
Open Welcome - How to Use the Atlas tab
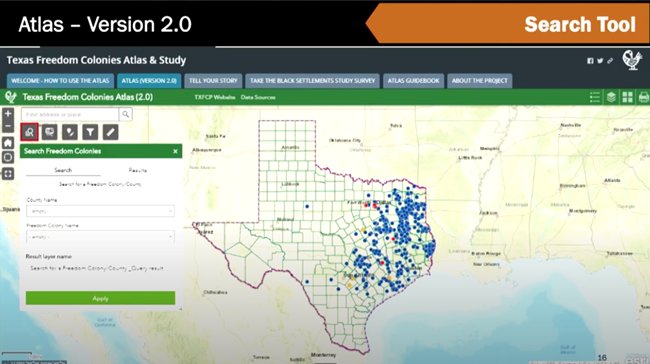60,81
